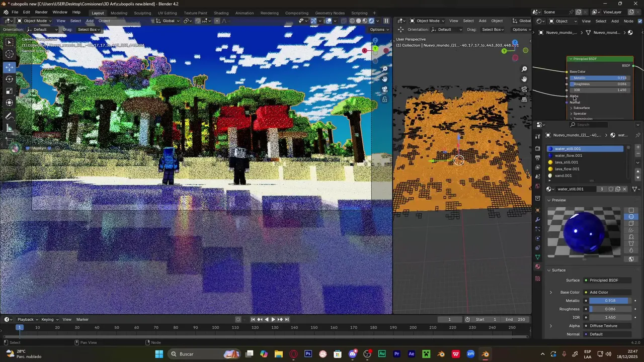Open Global transform orientation dropdown
This screenshot has height=362, width=644.
(x=168, y=21)
